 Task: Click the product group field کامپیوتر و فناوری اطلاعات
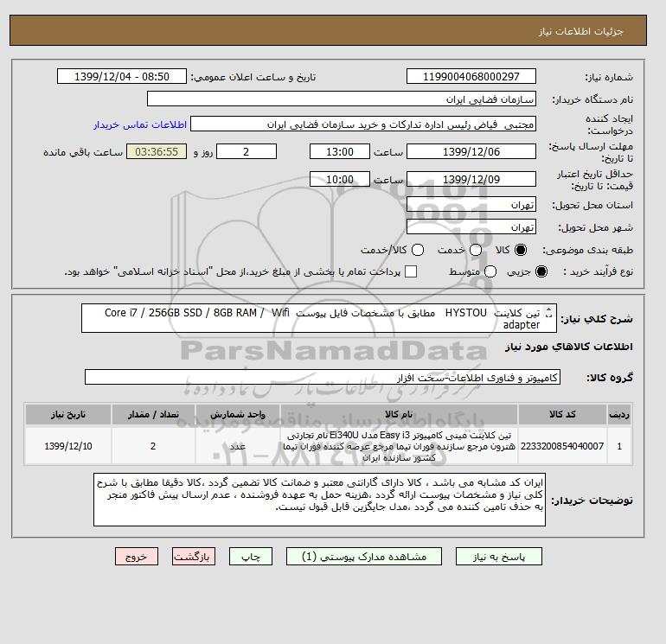pyautogui.click(x=323, y=377)
